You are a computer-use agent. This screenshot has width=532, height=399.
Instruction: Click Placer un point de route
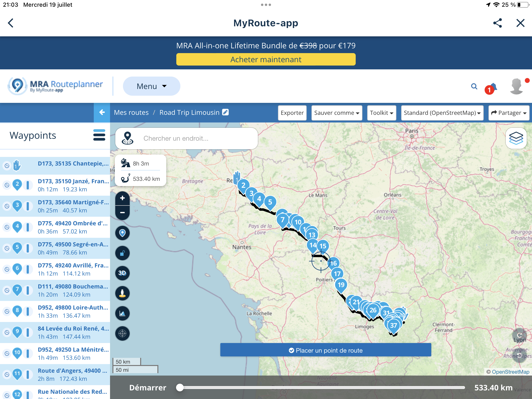[326, 350]
